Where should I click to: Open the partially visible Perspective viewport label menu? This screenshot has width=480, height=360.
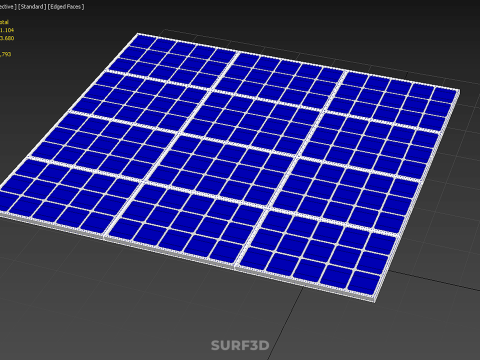(8, 7)
